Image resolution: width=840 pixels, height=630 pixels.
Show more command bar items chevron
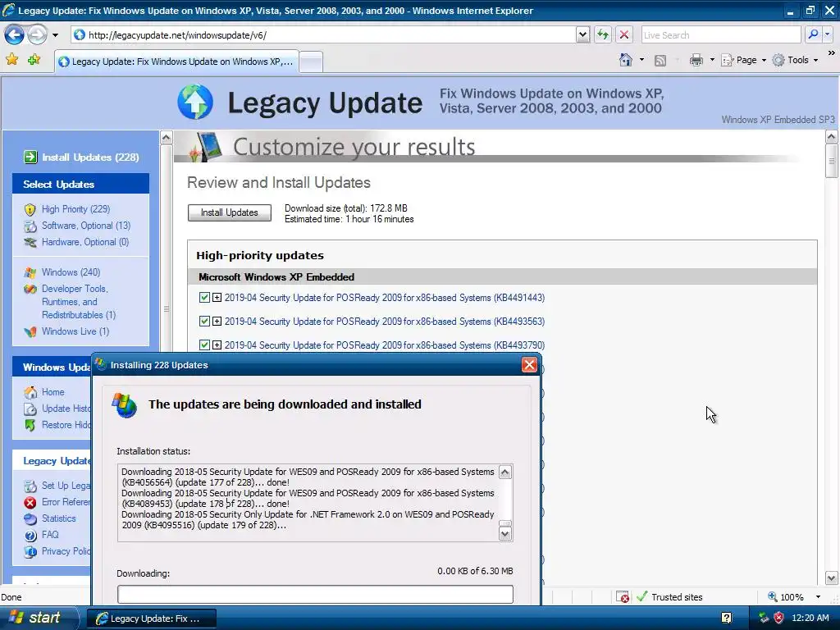point(832,53)
